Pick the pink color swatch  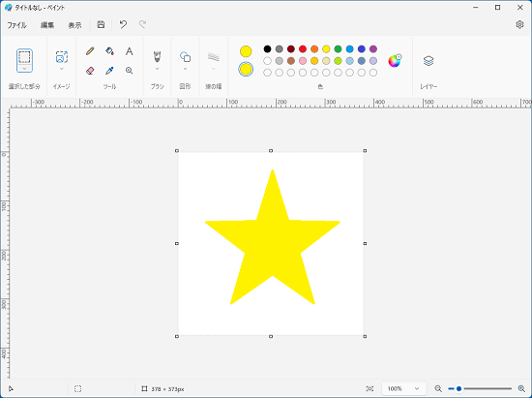(303, 61)
